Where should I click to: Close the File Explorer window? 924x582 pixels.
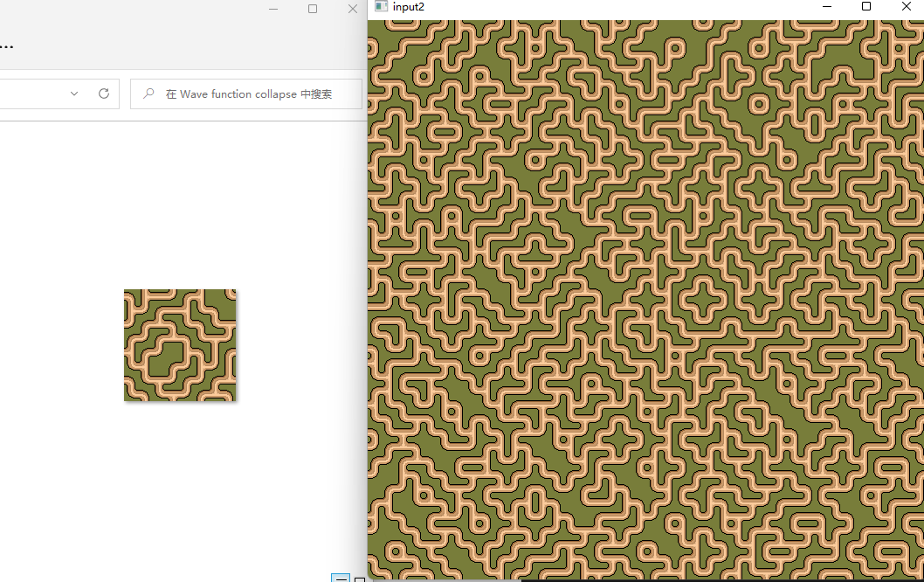coord(353,9)
